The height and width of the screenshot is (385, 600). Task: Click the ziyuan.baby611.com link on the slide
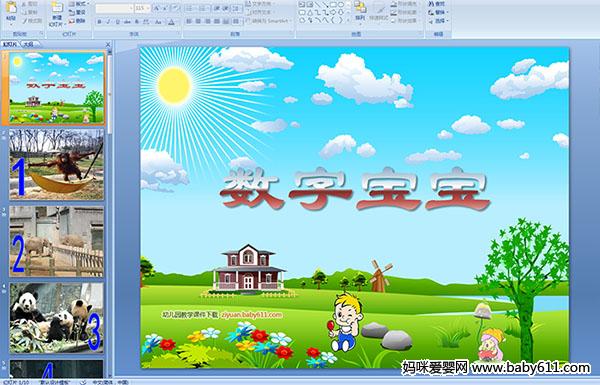252,315
